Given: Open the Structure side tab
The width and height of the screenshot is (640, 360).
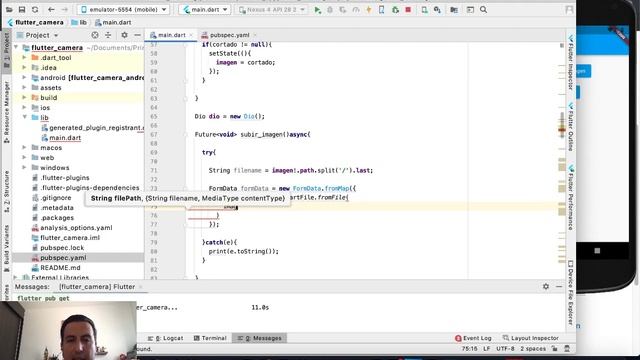Looking at the screenshot, I should (7, 191).
